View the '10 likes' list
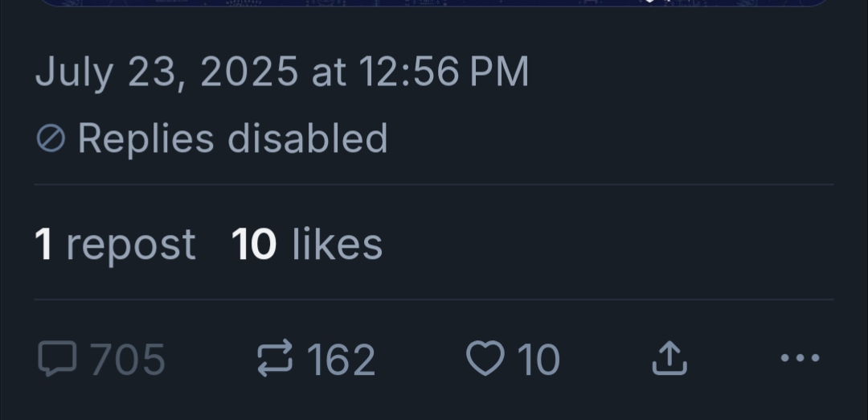The image size is (868, 420). [x=306, y=245]
